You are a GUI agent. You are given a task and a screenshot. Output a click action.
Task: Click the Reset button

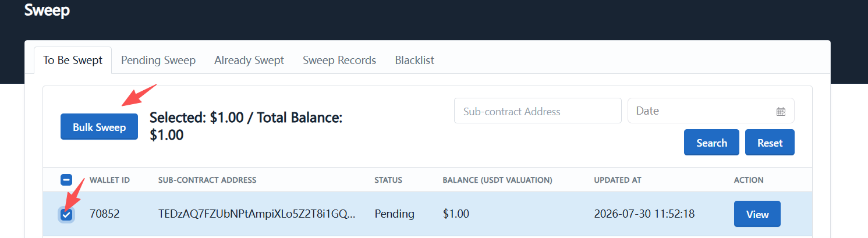[x=770, y=143]
